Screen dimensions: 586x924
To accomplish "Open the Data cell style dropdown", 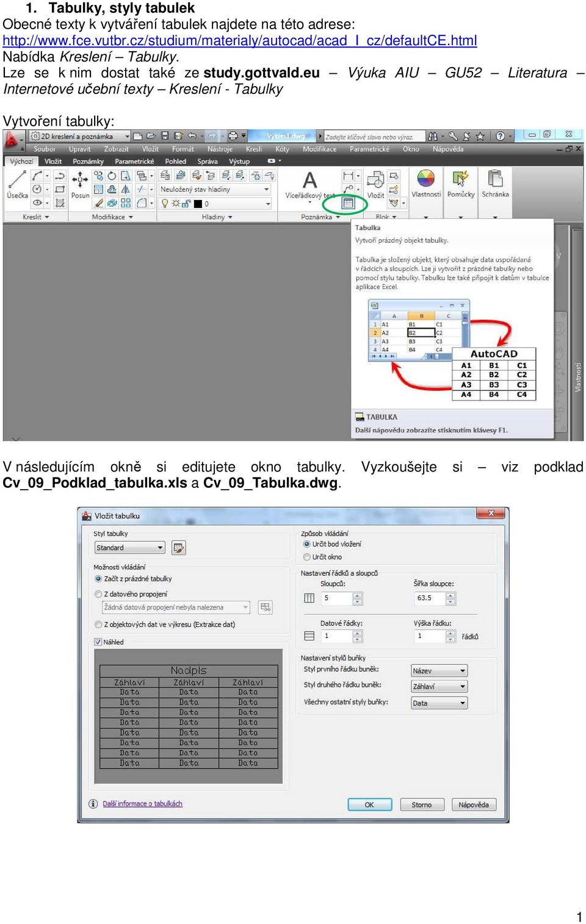I will [439, 703].
